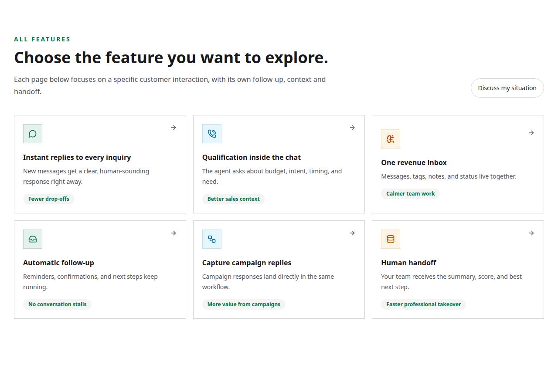Click the text 'Campaign responses land directly'
Viewport: 558px width, 392px height.
point(268,282)
